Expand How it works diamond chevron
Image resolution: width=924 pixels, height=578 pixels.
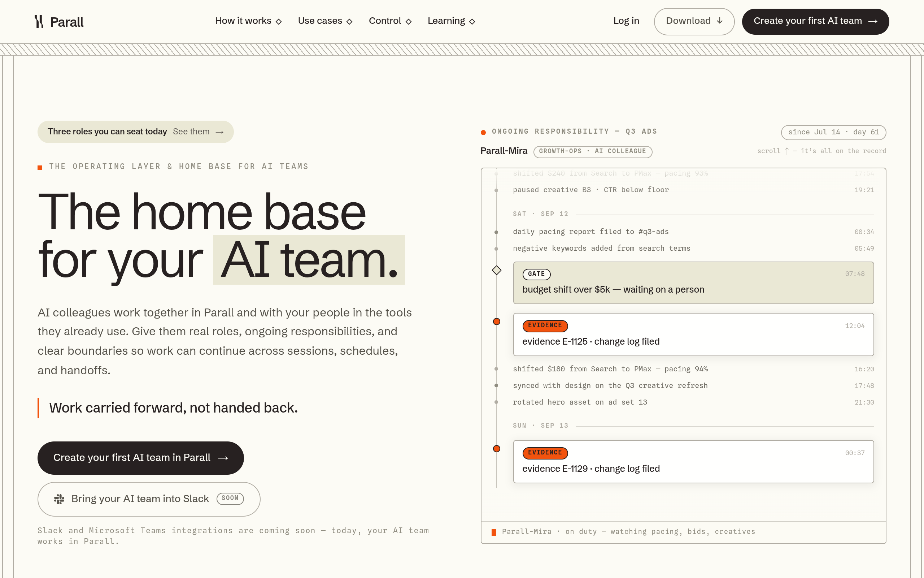[x=279, y=22]
